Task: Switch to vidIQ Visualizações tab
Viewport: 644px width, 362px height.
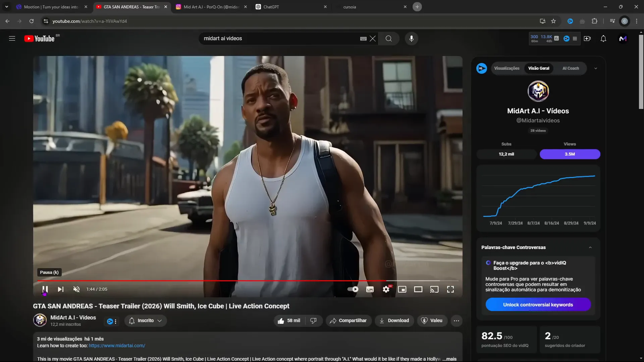Action: [x=506, y=68]
